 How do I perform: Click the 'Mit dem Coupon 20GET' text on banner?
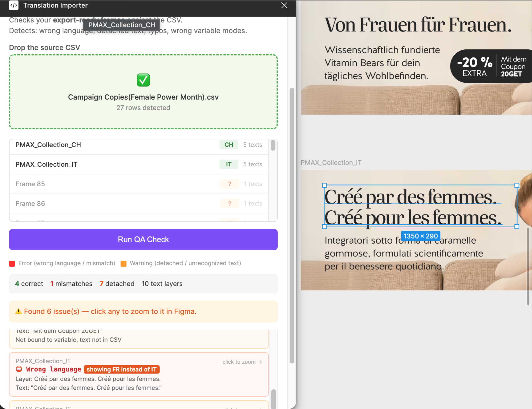[x=514, y=66]
